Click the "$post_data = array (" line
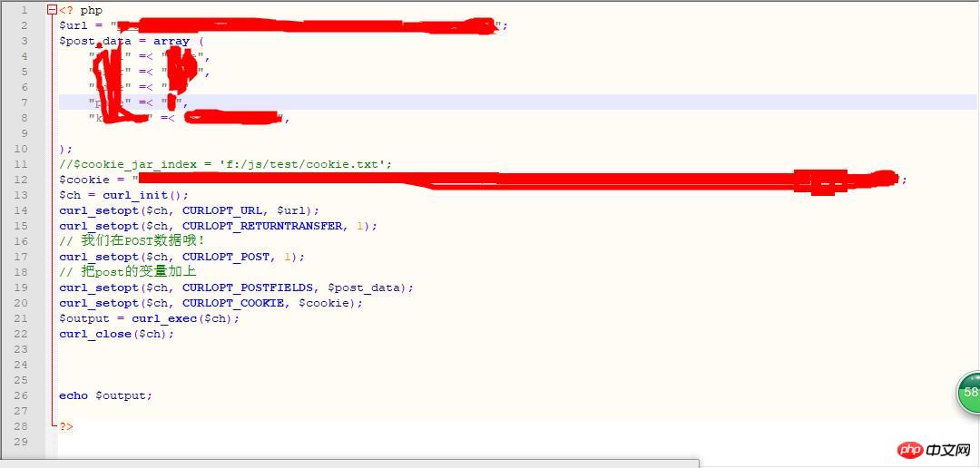 132,41
